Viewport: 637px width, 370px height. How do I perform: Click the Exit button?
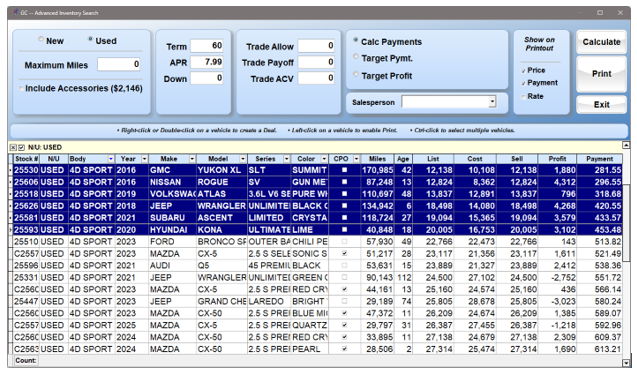[x=601, y=105]
